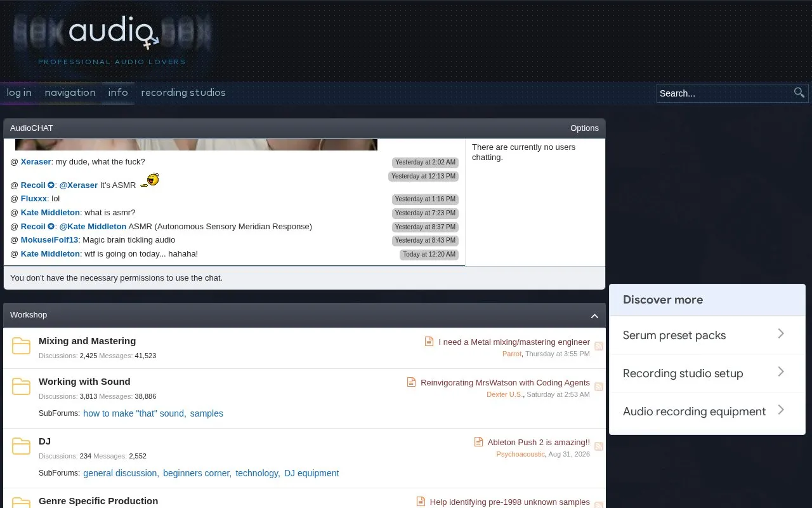Click document icon beside Metal mixing thread
Image resolution: width=812 pixels, height=508 pixels.
[x=429, y=342]
